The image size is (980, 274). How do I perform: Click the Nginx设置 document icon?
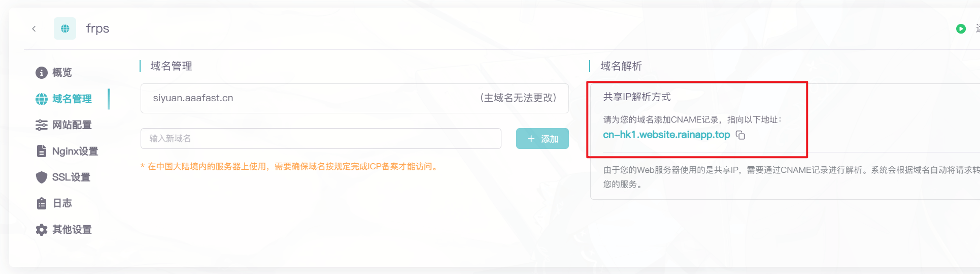42,151
